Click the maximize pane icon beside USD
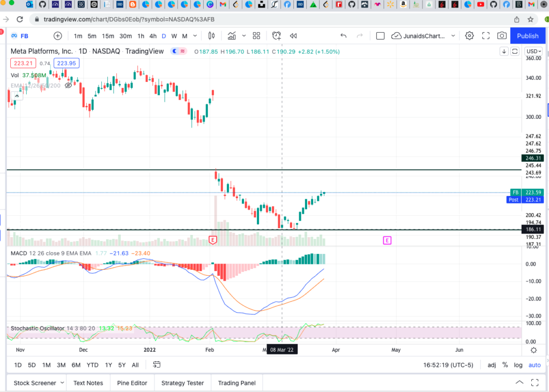 (x=515, y=51)
